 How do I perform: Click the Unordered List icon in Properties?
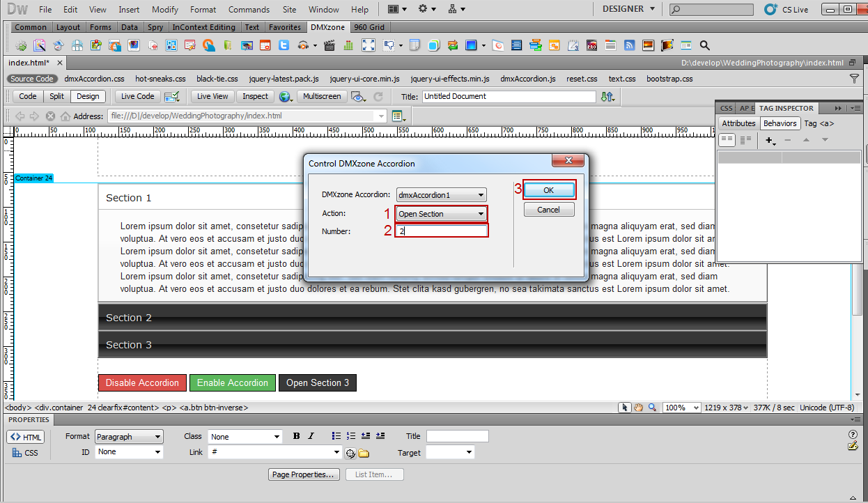coord(336,436)
